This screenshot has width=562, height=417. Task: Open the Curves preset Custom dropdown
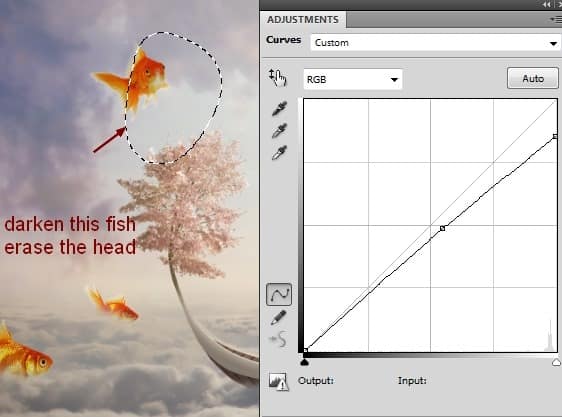click(x=435, y=43)
